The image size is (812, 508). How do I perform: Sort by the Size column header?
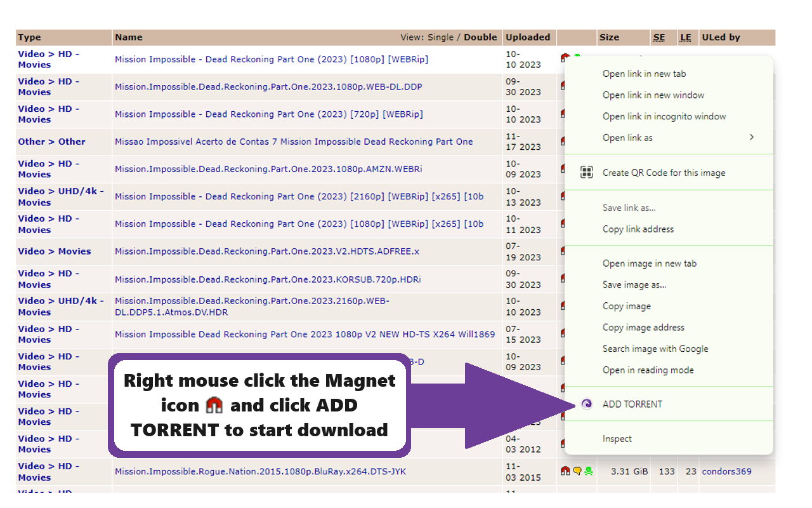point(609,37)
